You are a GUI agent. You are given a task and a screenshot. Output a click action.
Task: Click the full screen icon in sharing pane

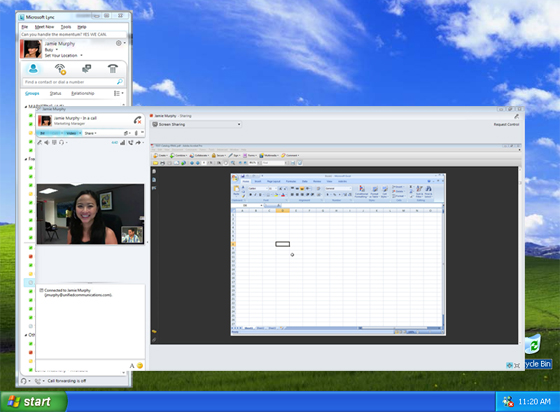click(517, 365)
